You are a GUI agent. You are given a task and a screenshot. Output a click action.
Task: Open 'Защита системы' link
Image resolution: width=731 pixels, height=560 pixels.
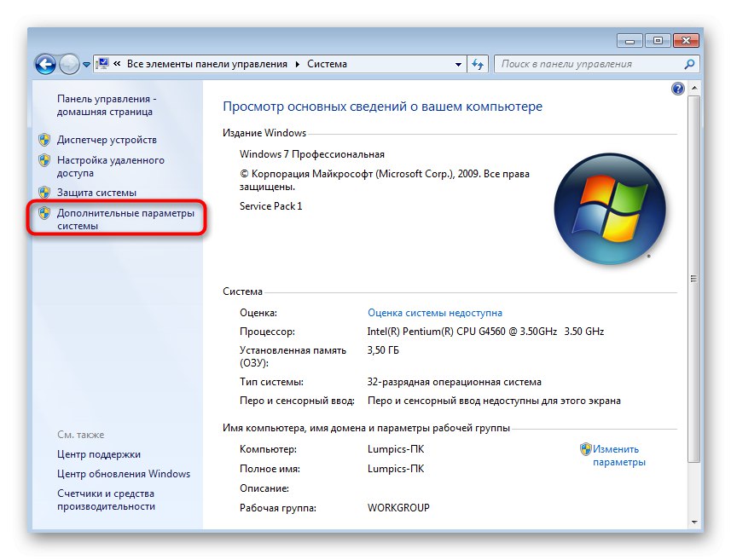point(96,193)
